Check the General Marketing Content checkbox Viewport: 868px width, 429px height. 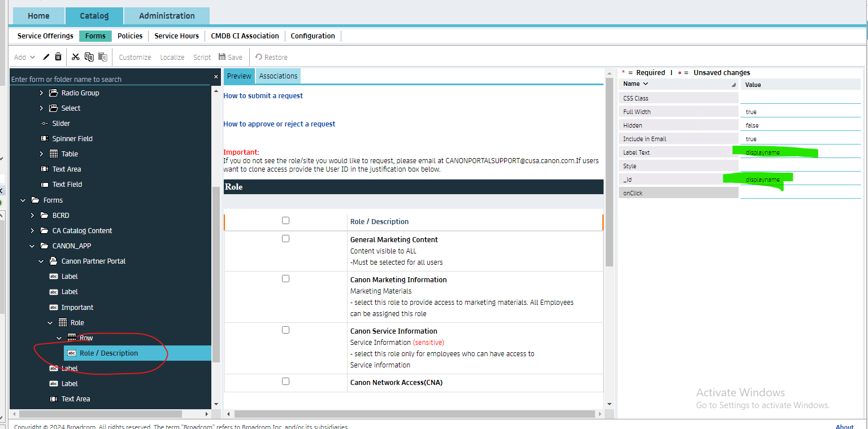[x=285, y=239]
